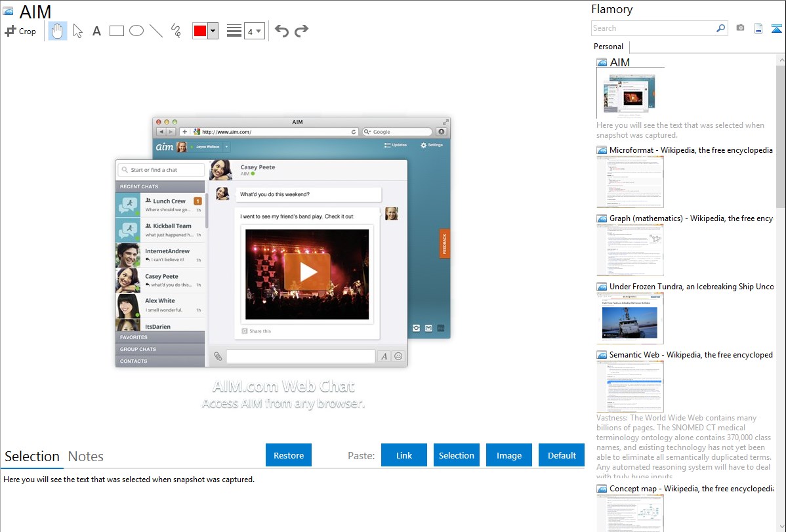786x532 pixels.
Task: Open the Jayna Wallace status dropdown arrow
Action: (226, 147)
